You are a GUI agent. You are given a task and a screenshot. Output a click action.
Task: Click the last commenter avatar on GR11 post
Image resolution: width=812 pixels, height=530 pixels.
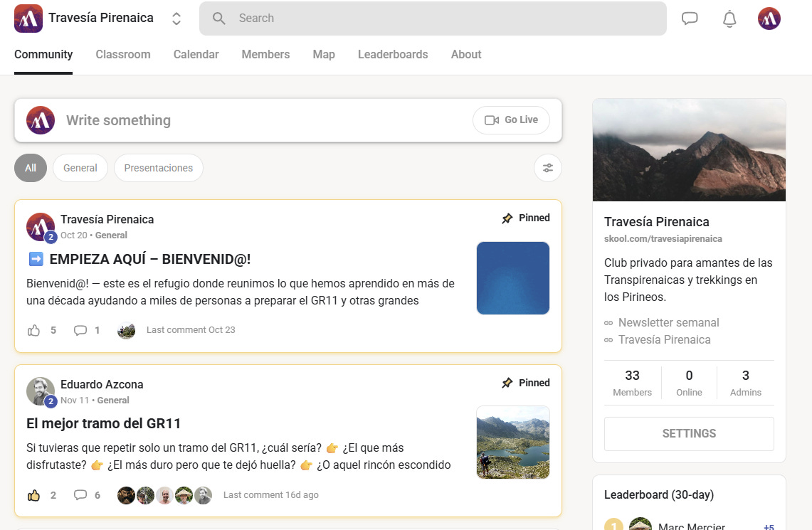[203, 495]
